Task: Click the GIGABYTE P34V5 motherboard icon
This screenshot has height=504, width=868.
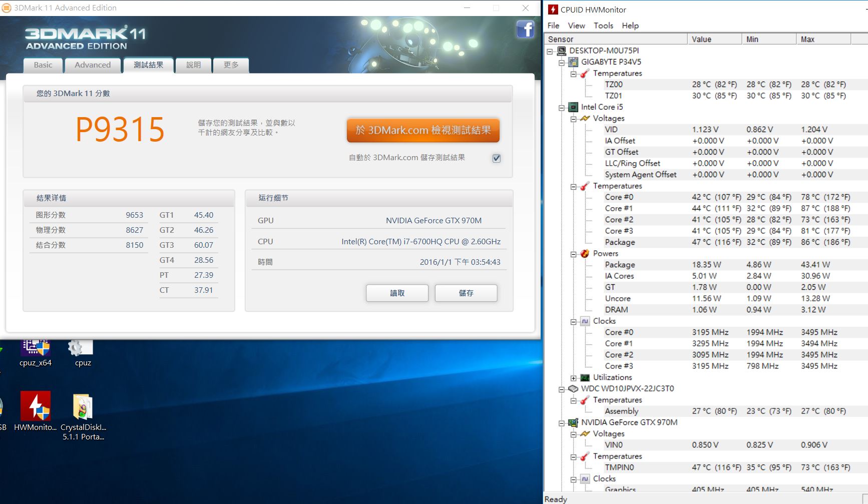Action: click(x=573, y=62)
